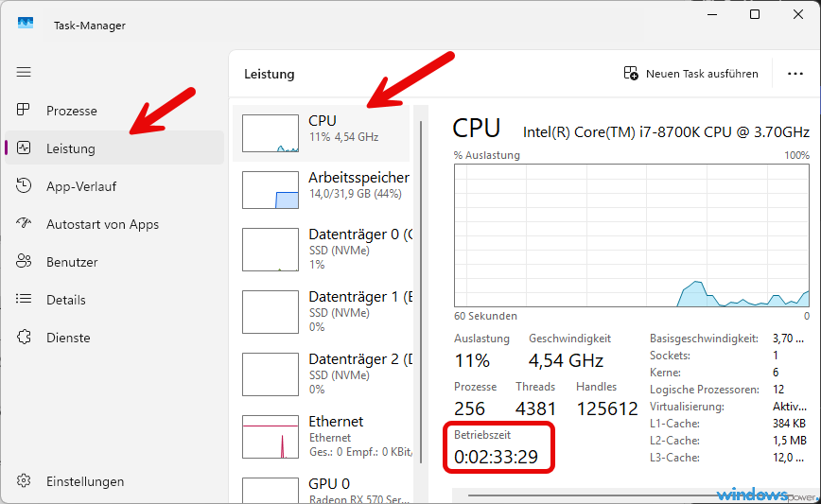
Task: Click the L3-Cache label
Action: [674, 458]
